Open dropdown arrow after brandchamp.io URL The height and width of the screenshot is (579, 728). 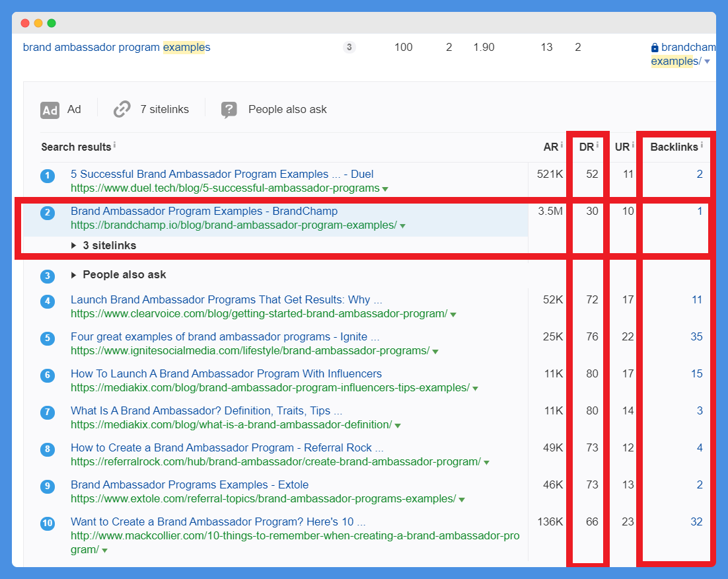tap(402, 226)
